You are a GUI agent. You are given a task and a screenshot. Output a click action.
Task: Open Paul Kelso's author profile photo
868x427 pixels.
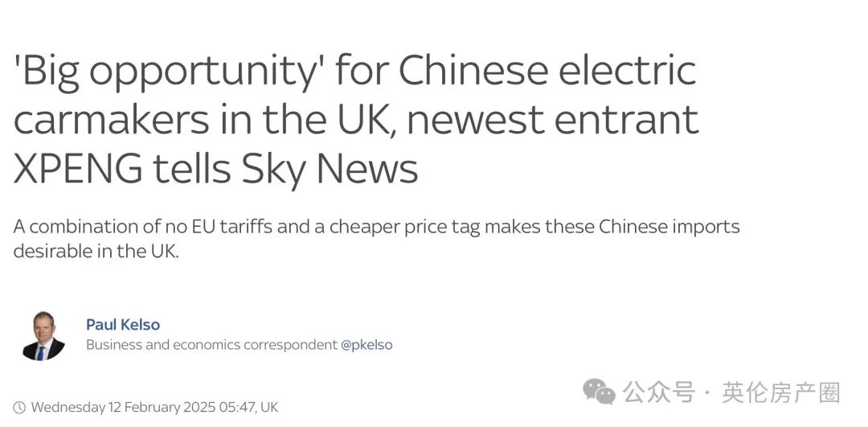click(x=43, y=335)
